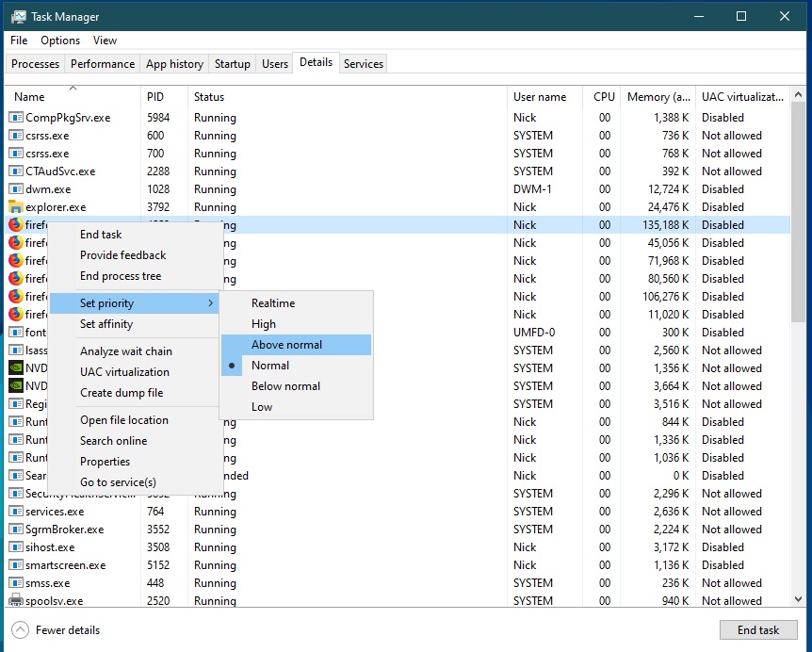
Task: Switch to the Processes tab
Action: pos(35,64)
